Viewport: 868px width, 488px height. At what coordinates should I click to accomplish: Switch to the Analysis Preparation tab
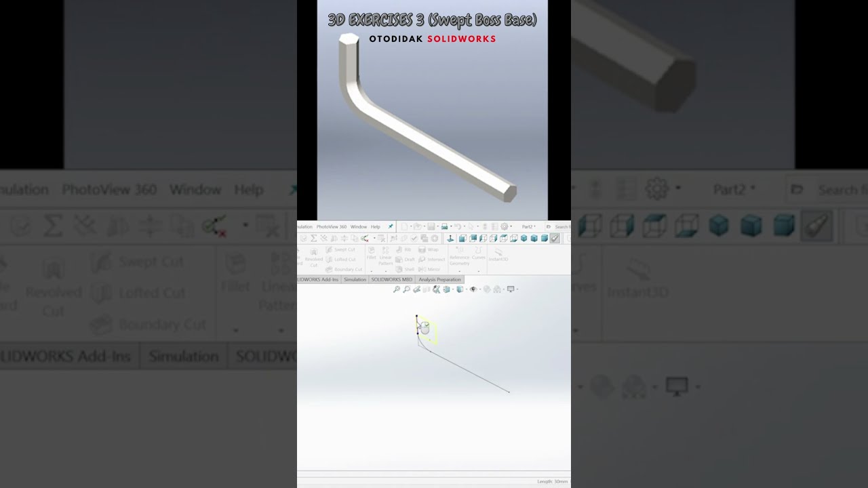point(440,279)
